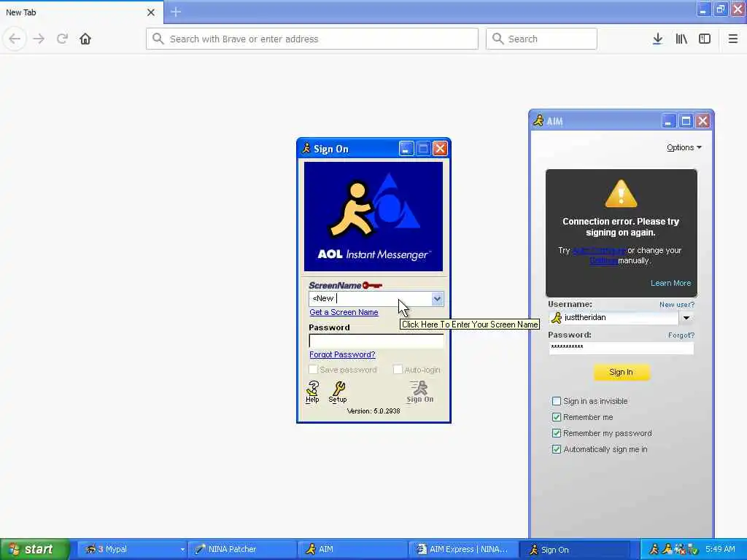Close the Sign On window
Image resolution: width=747 pixels, height=560 pixels.
tap(440, 149)
